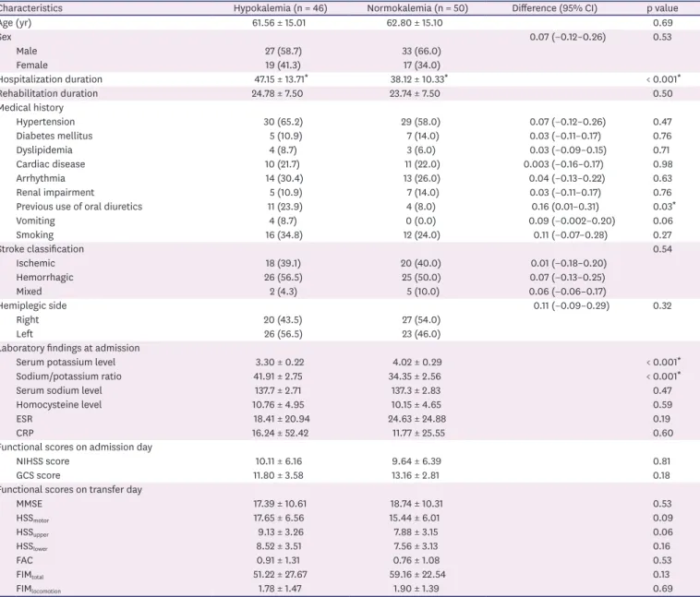The image size is (700, 597).
Task: Click the value '47.15 ± 13.71'
Action: [x=281, y=79]
